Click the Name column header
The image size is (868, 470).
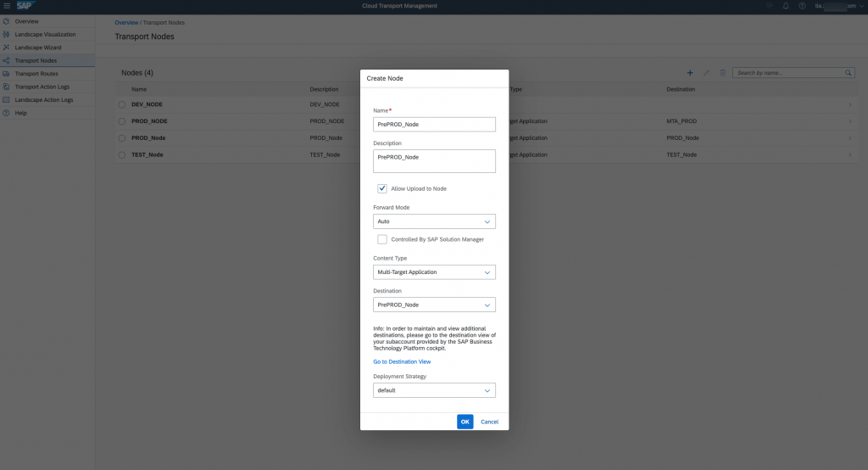[x=139, y=89]
